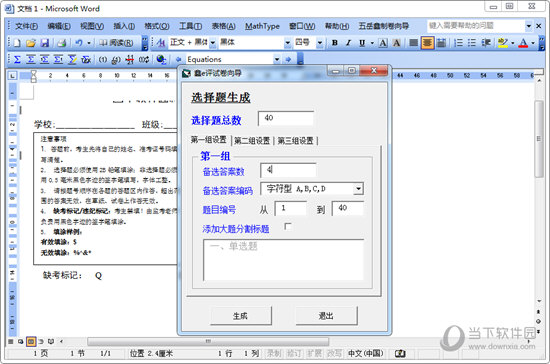Screen dimensions: 550x364
Task: Apply yellow highlight color
Action: (503, 43)
